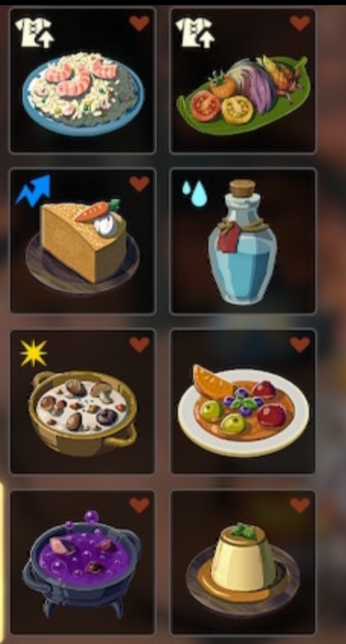Click blue speed-up arrow on carrot cake
Image resolution: width=346 pixels, height=644 pixels.
[x=33, y=191]
